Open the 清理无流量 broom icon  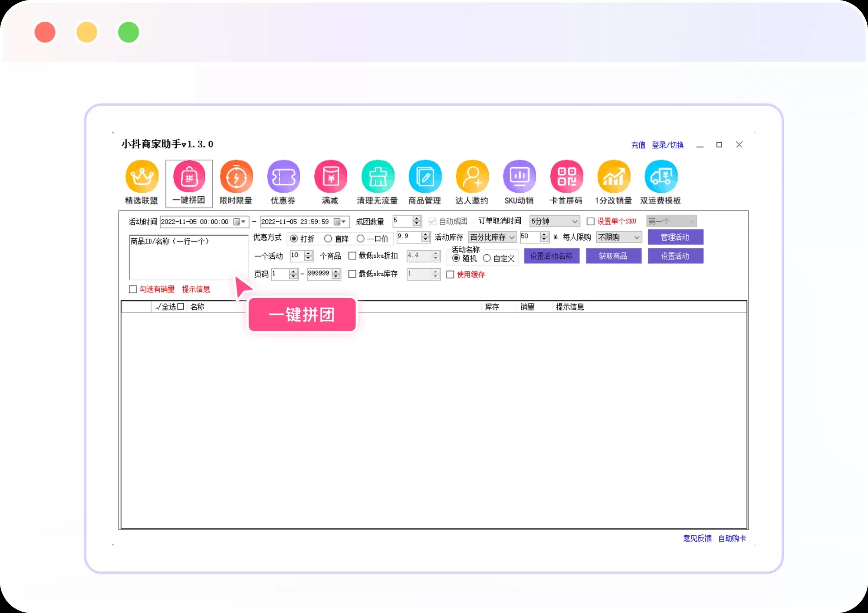click(377, 177)
